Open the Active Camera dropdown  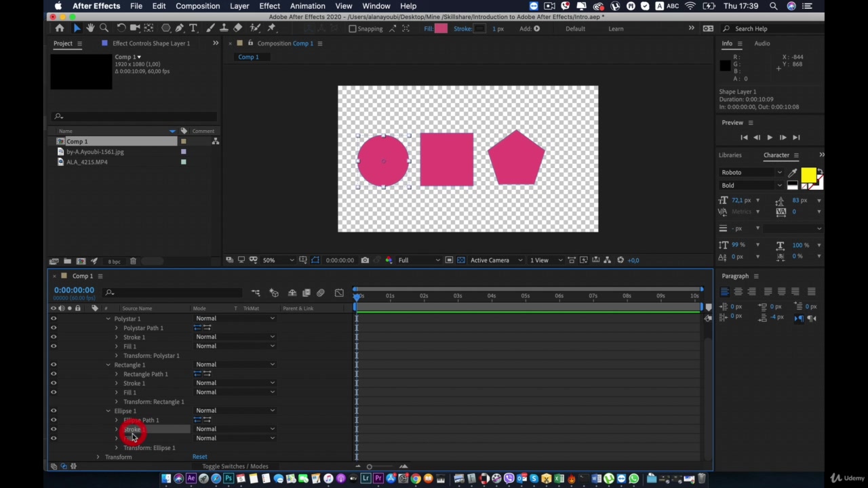tap(496, 260)
